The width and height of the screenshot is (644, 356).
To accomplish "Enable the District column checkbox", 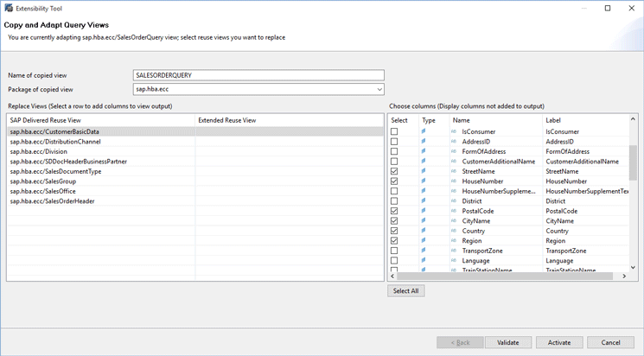I will 395,201.
